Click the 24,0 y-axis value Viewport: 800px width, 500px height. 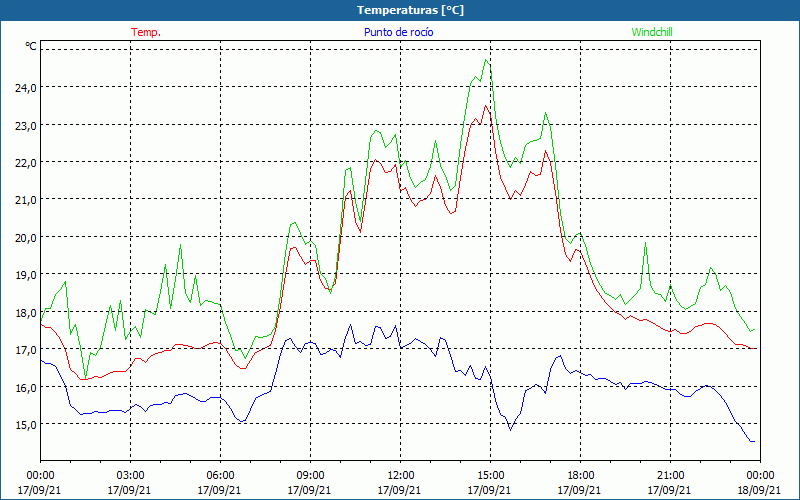click(25, 88)
